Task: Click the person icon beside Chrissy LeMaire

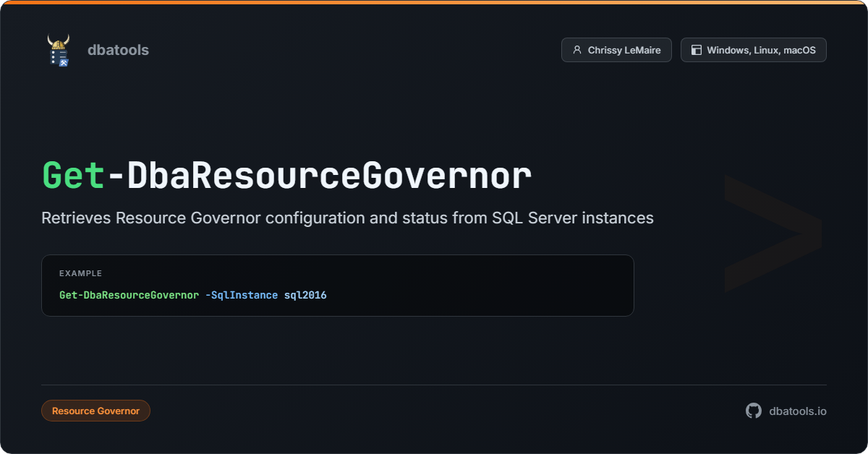Action: 577,50
